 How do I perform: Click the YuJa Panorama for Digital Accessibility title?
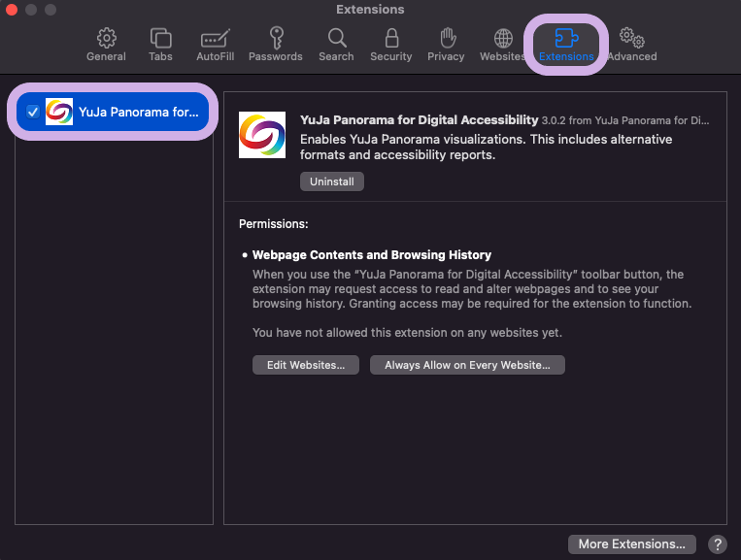(x=419, y=120)
